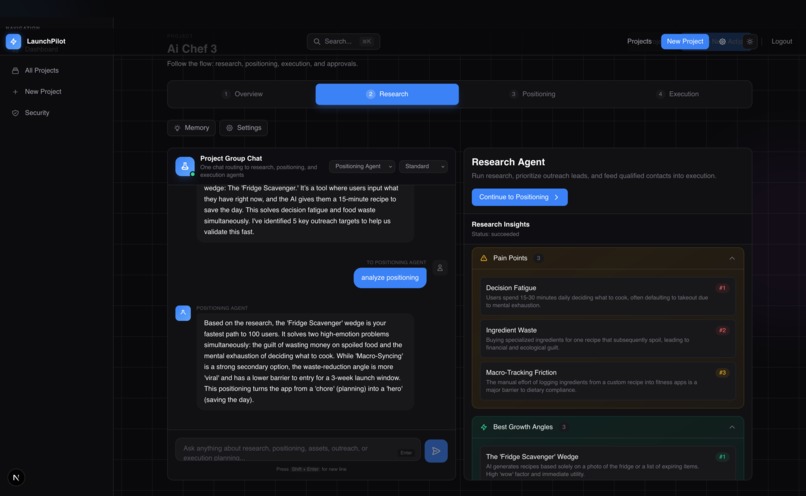Click the Status: succeeded text
The width and height of the screenshot is (806, 496).
(x=495, y=234)
